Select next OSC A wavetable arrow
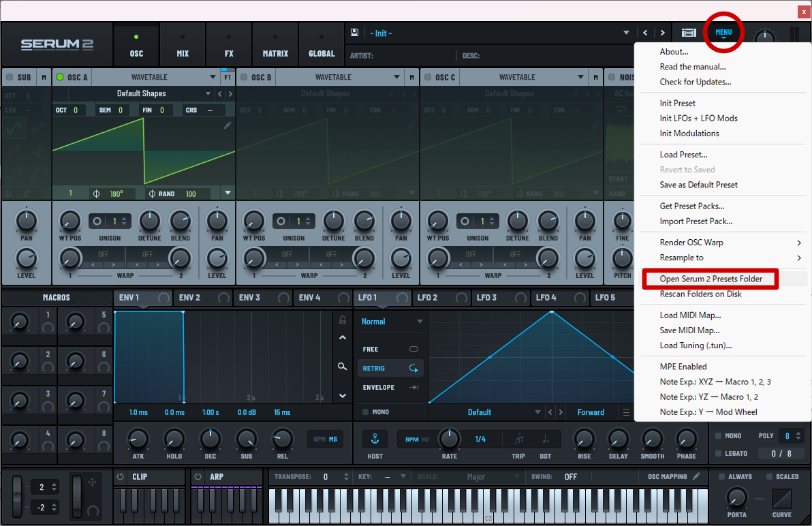This screenshot has height=526, width=812. (230, 94)
